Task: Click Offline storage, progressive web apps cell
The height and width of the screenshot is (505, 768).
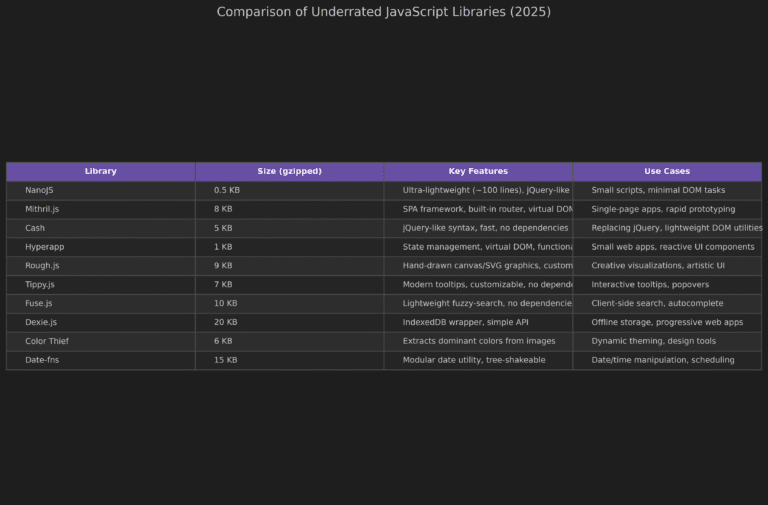Action: point(667,322)
